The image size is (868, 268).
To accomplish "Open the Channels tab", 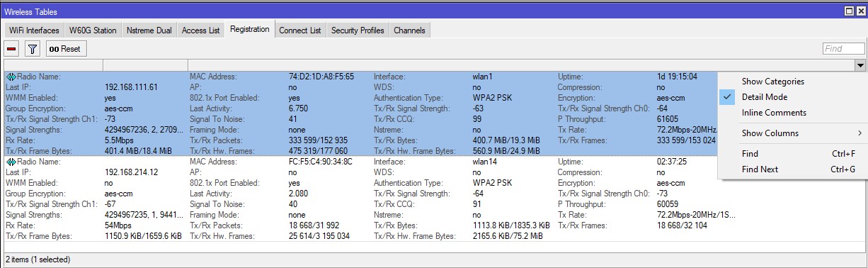I will [409, 30].
